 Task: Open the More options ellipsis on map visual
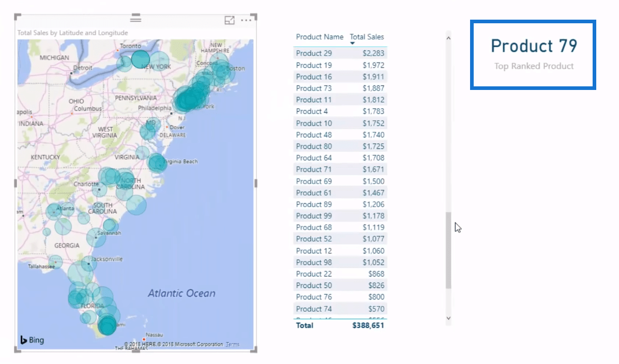pyautogui.click(x=246, y=20)
